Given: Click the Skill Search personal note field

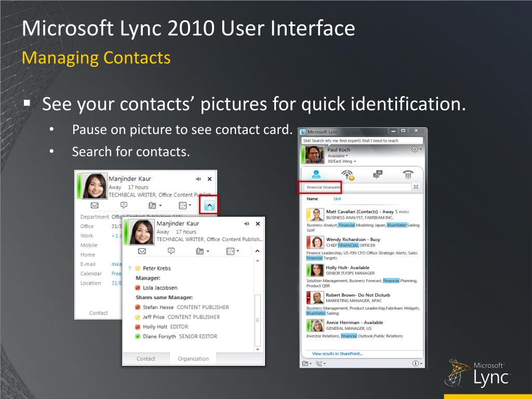Looking at the screenshot, I should pos(362,140).
